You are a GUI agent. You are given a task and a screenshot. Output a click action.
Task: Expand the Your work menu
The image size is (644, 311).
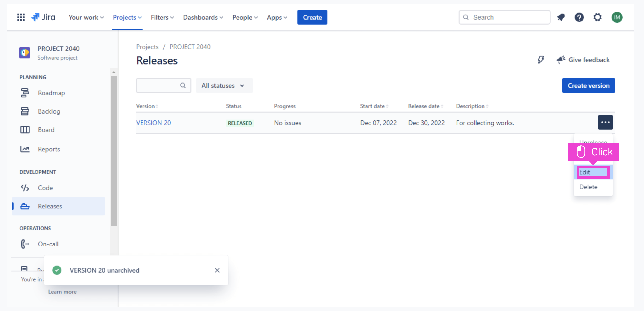(x=86, y=17)
